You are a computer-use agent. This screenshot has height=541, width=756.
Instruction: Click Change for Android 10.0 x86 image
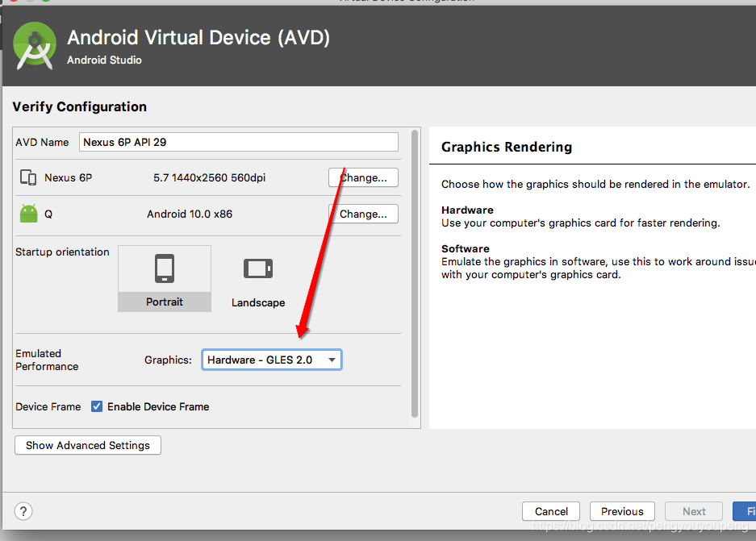[363, 214]
